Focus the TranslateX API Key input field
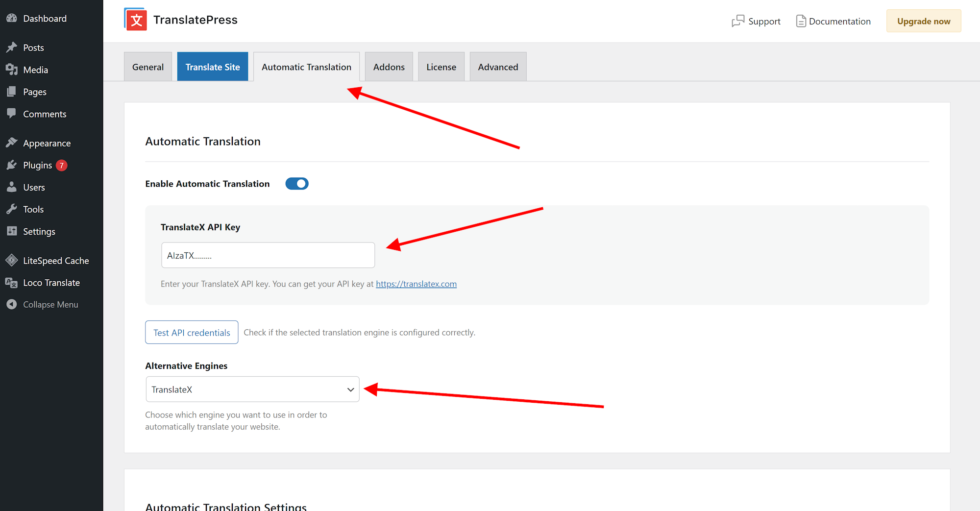This screenshot has width=980, height=511. tap(268, 255)
